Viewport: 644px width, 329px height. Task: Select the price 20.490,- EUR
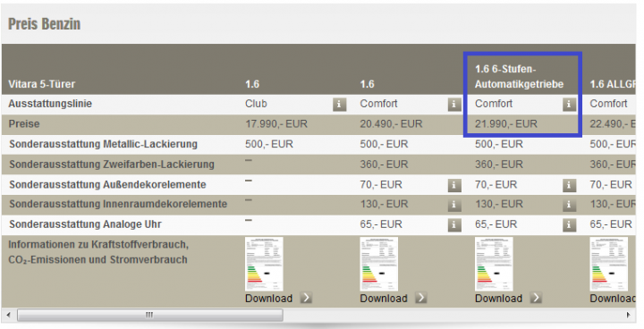click(x=391, y=124)
